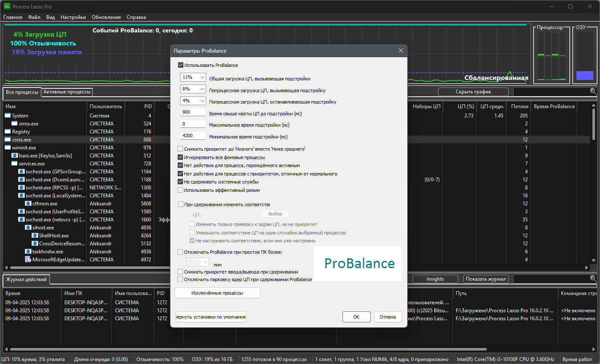Click the taskhostw.exe process icon
This screenshot has width=600, height=364.
tap(28, 252)
